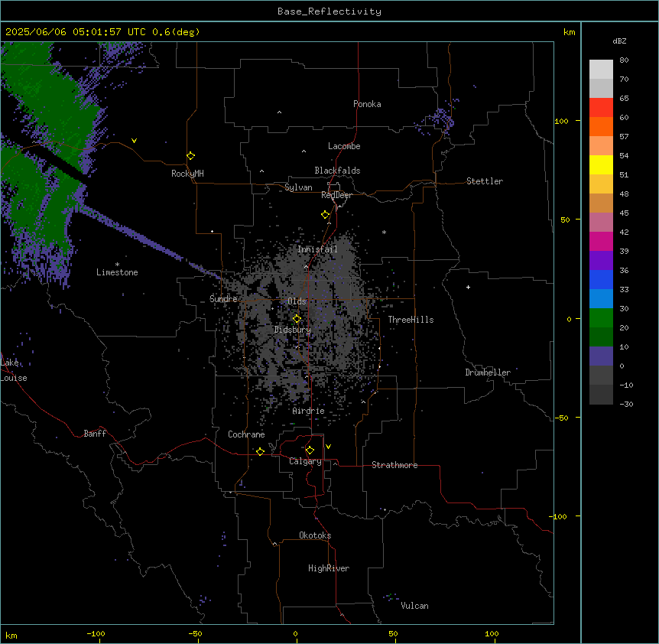Select the Lake Louise label
This screenshot has width=659, height=644.
pos(14,370)
